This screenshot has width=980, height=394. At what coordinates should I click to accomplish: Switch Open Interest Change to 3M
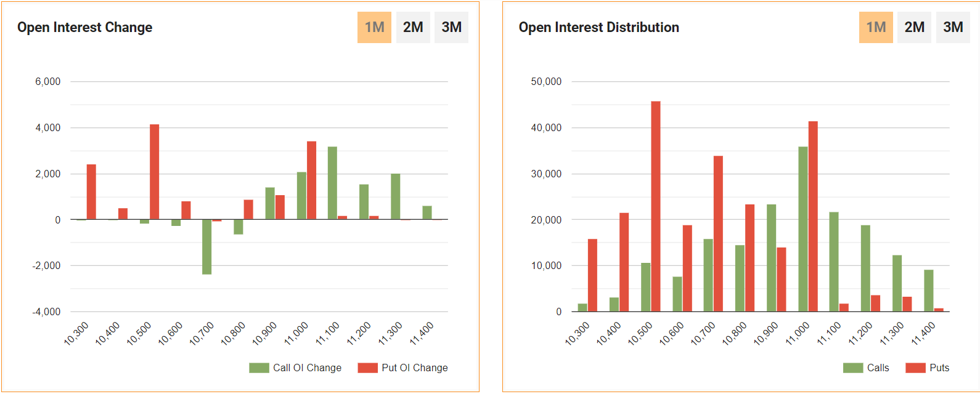(x=451, y=28)
